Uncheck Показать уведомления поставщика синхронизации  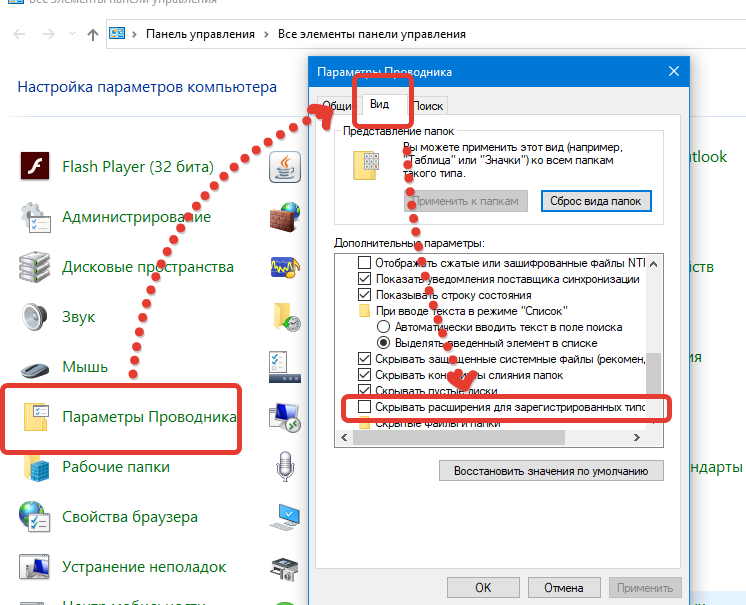point(364,279)
